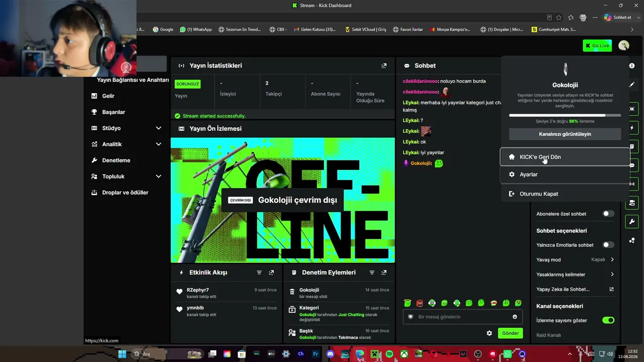
Task: Open the emoji picker in chat input
Action: (515, 317)
